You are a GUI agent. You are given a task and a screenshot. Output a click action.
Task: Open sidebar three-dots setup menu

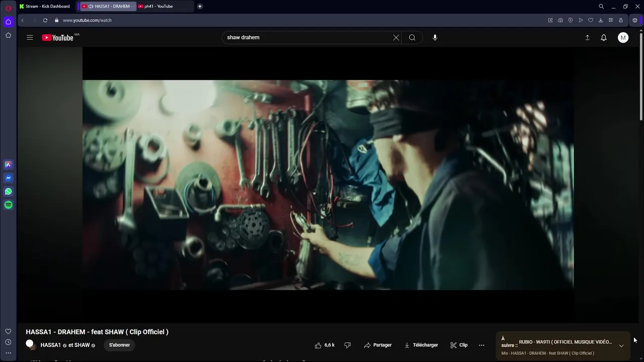coord(8,353)
